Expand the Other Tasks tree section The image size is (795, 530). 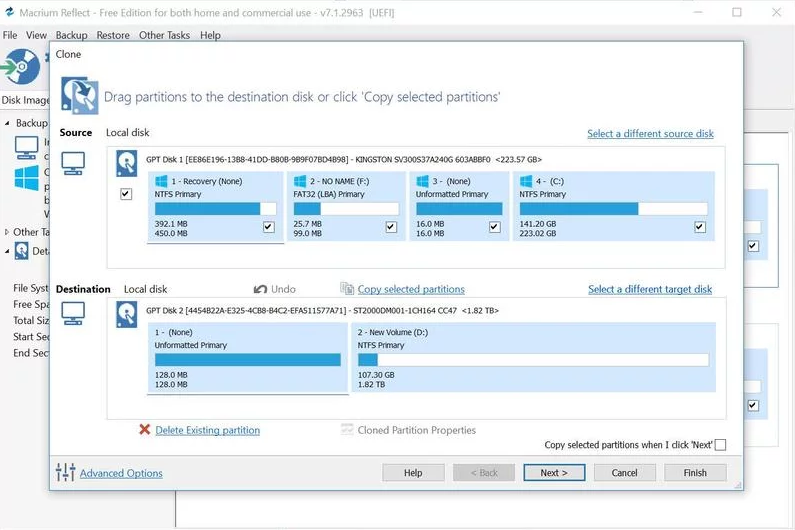coord(7,232)
